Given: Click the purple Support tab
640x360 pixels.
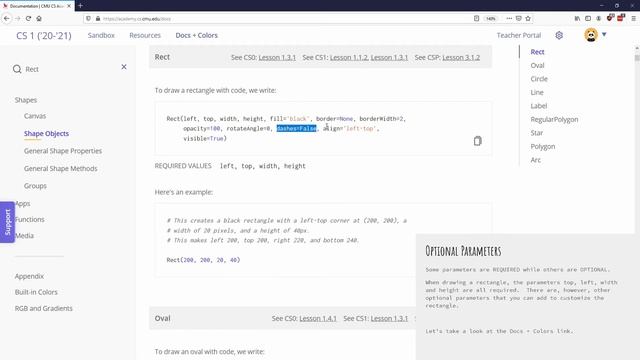Looking at the screenshot, I should tap(7, 222).
